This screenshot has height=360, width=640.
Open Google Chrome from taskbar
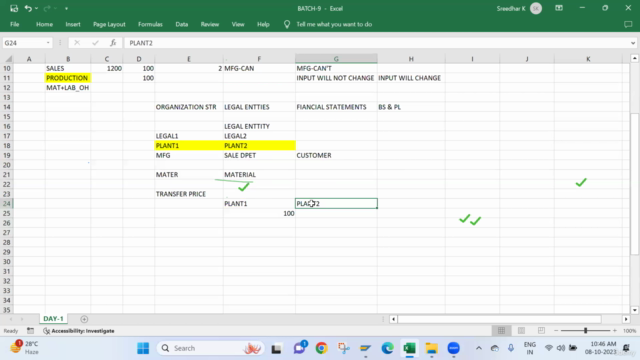[321, 348]
